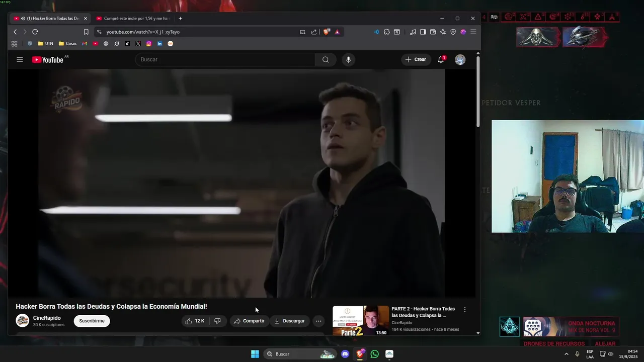Open the taskbar volume control

click(x=610, y=354)
